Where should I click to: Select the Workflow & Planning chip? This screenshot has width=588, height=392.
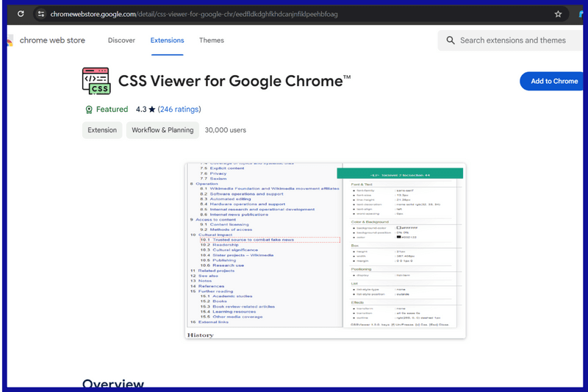click(162, 130)
